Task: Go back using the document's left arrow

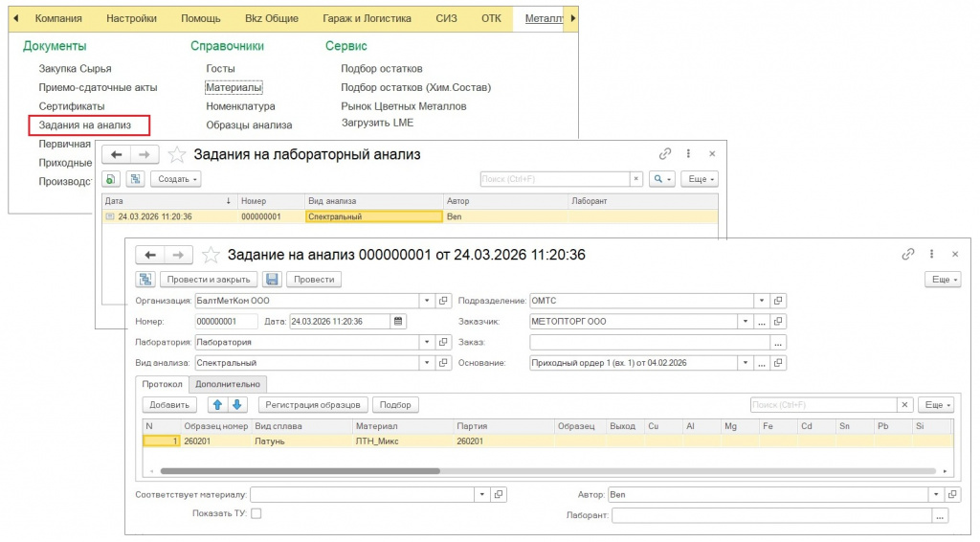Action: [147, 255]
